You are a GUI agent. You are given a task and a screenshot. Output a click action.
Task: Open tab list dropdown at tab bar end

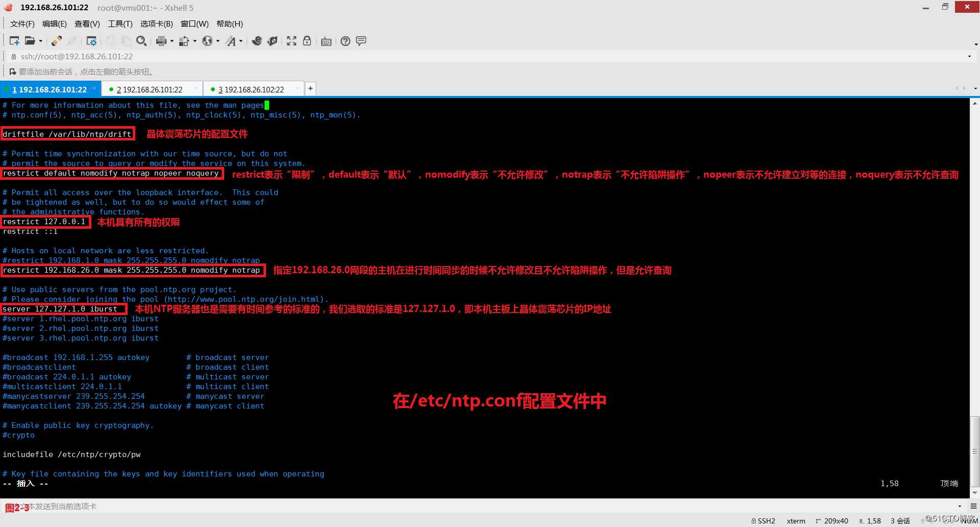coord(975,88)
